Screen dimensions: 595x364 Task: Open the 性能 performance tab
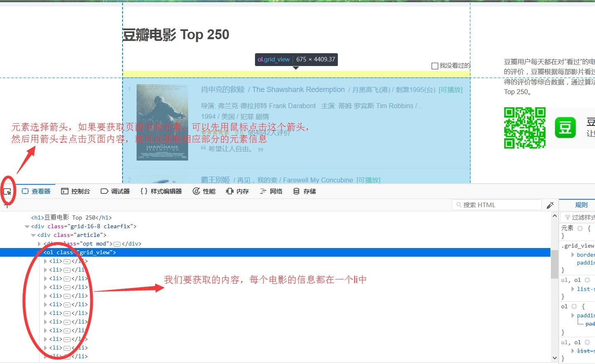(x=204, y=191)
